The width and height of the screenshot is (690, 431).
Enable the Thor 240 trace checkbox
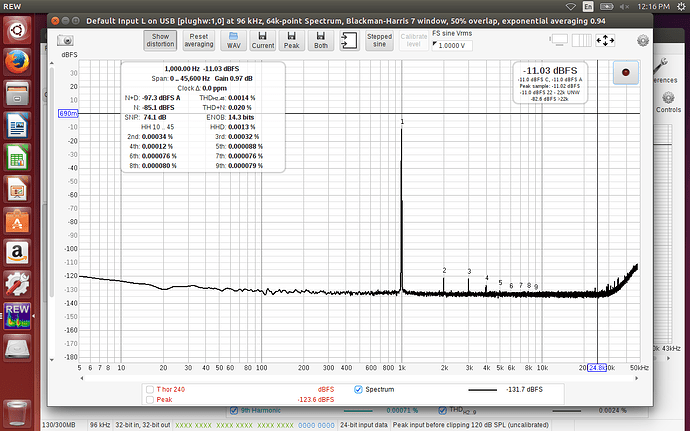coord(150,390)
